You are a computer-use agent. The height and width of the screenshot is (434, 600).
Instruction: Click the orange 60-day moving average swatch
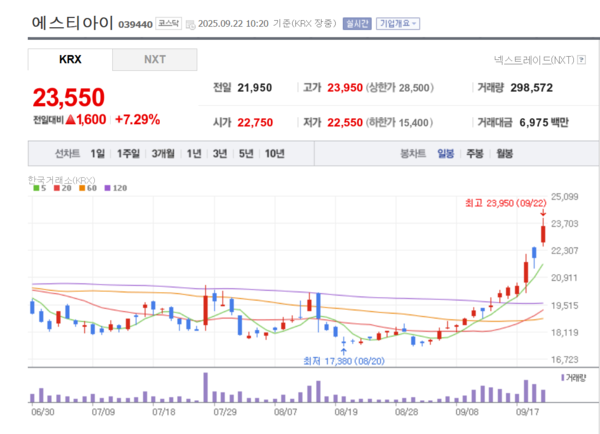coord(82,188)
